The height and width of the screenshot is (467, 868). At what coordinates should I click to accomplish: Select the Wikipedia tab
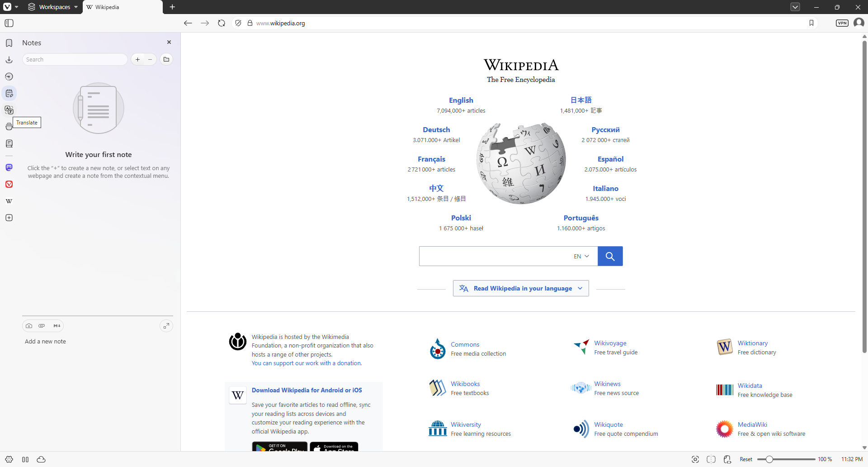122,7
